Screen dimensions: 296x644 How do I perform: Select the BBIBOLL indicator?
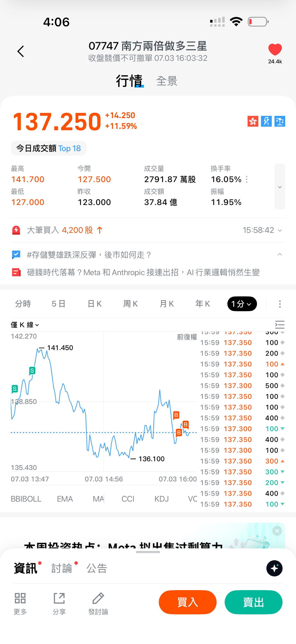[26, 499]
